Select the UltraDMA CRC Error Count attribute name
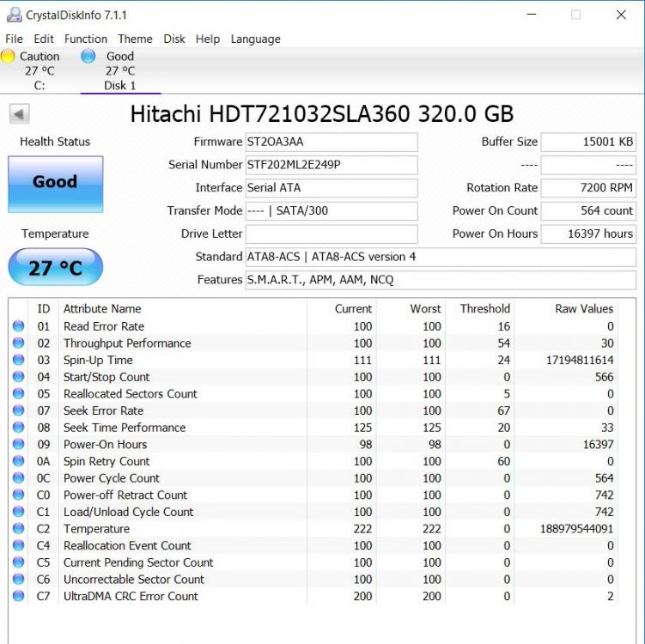The width and height of the screenshot is (645, 644). pos(131,596)
